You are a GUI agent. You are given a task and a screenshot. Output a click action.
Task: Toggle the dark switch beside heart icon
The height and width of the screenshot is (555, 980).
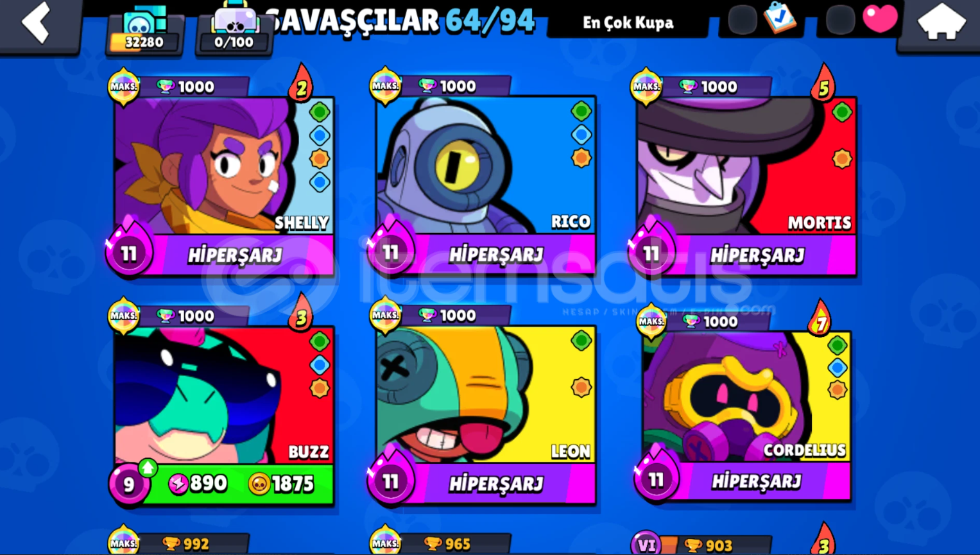pyautogui.click(x=839, y=20)
